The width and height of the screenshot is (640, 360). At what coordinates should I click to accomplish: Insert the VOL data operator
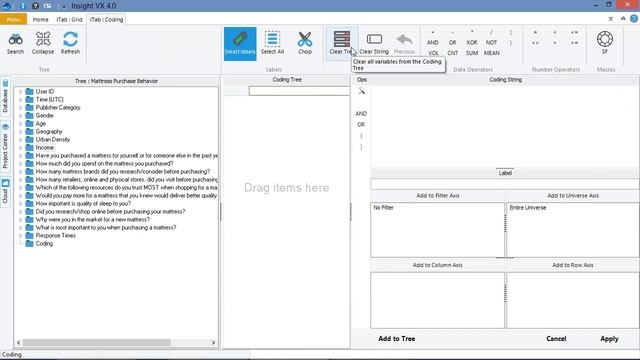433,53
